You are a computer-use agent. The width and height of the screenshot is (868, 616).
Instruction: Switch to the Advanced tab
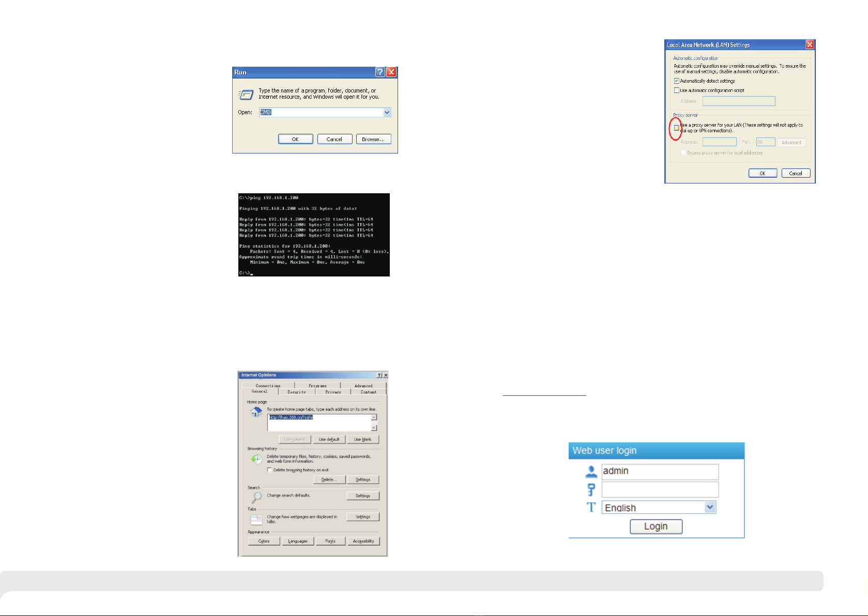tap(363, 386)
